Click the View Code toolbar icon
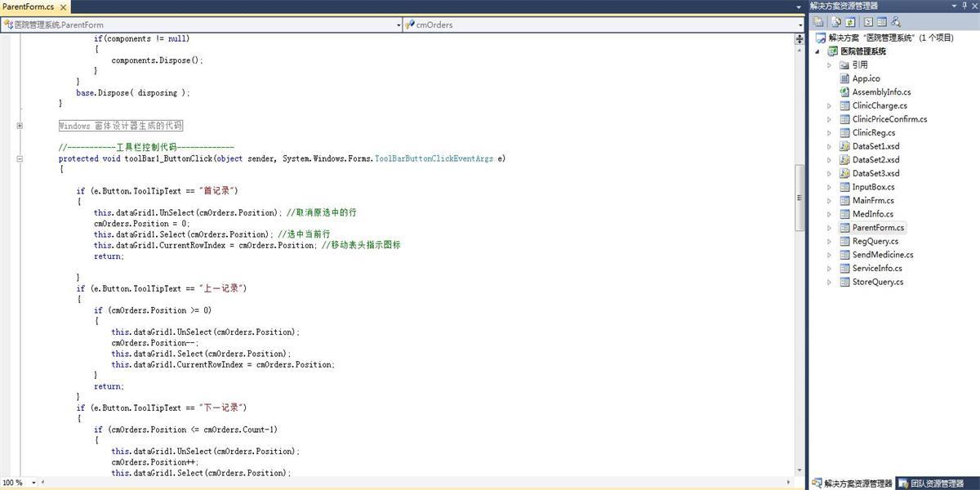 pyautogui.click(x=868, y=22)
